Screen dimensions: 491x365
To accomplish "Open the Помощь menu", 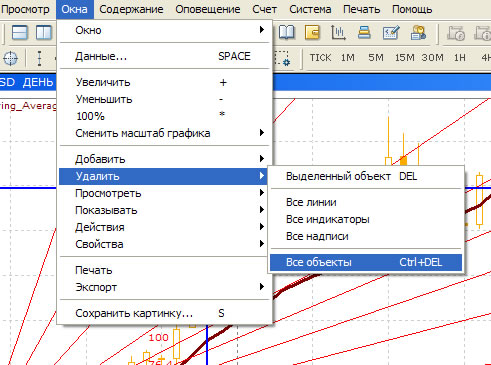I will (x=412, y=9).
